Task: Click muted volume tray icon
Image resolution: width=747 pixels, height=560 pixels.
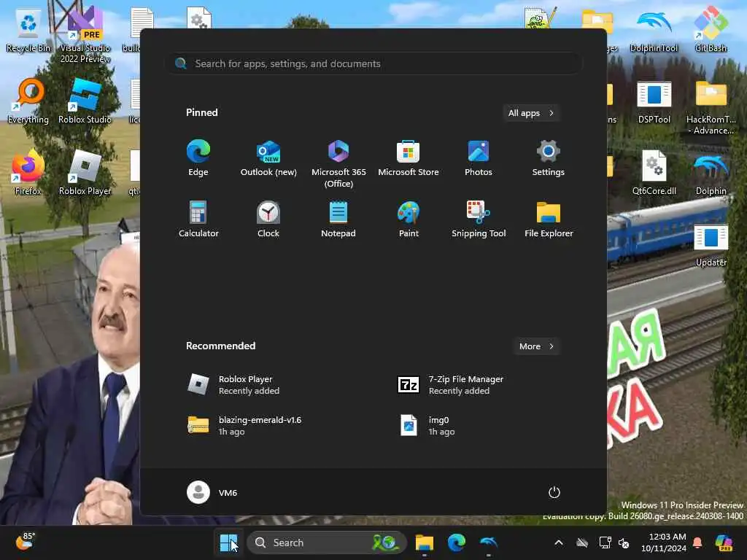Action: click(624, 542)
